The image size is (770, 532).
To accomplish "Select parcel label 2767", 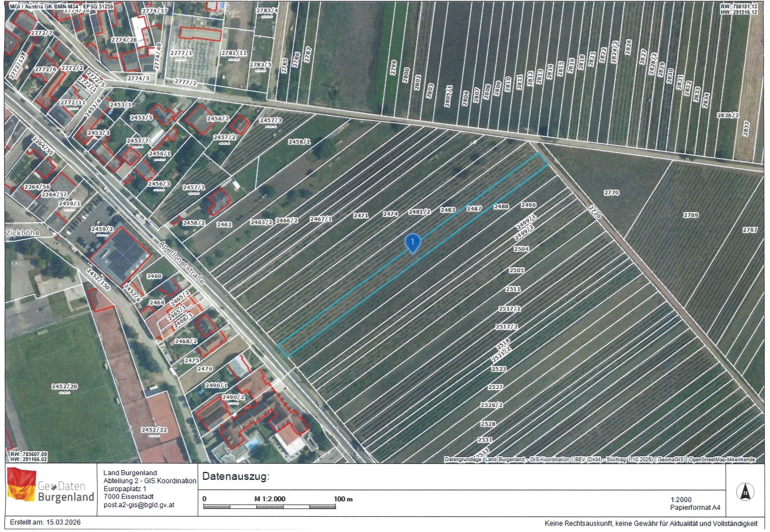I will (750, 230).
